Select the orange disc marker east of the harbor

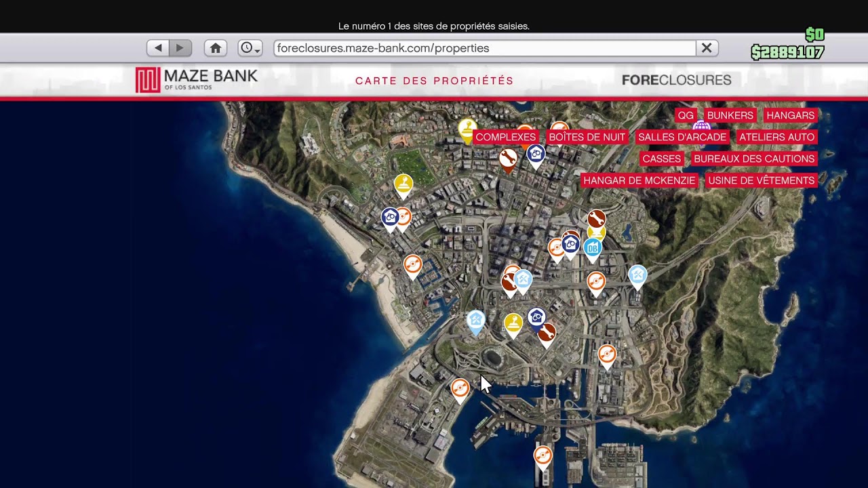click(x=607, y=356)
